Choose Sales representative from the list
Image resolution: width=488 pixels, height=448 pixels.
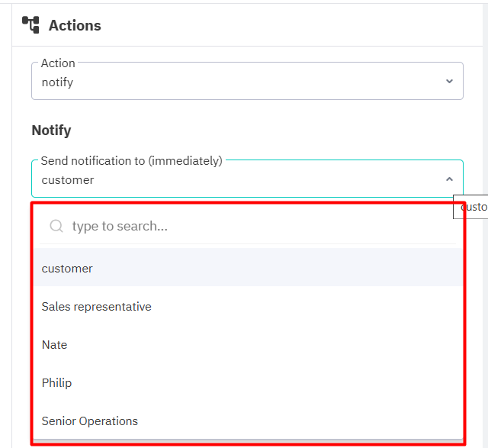pyautogui.click(x=97, y=307)
